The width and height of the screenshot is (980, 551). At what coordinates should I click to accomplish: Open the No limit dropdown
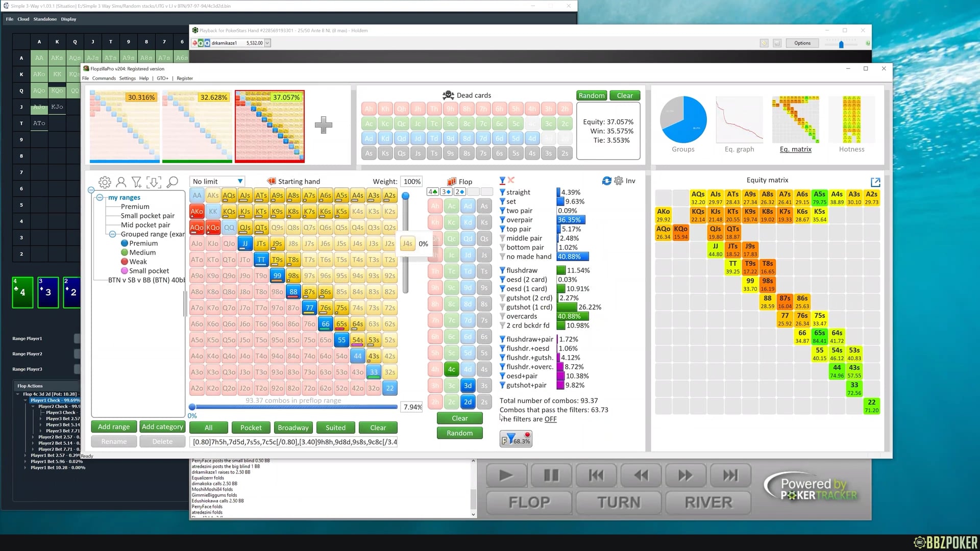217,181
